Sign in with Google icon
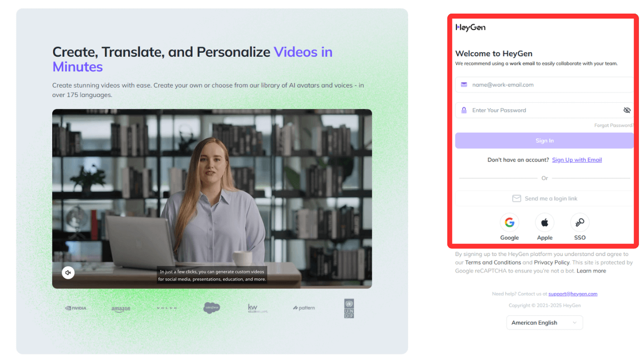Screen dimensions: 644x362 coord(509,222)
